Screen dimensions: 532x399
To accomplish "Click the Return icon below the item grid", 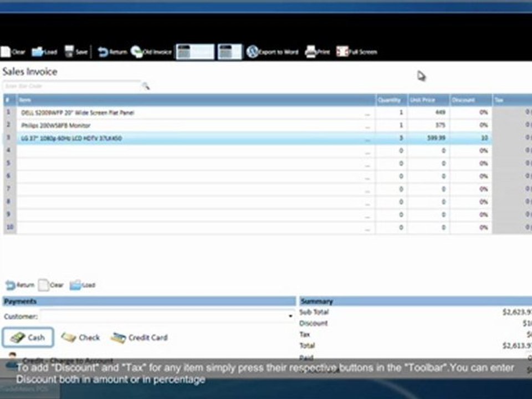I will click(20, 285).
